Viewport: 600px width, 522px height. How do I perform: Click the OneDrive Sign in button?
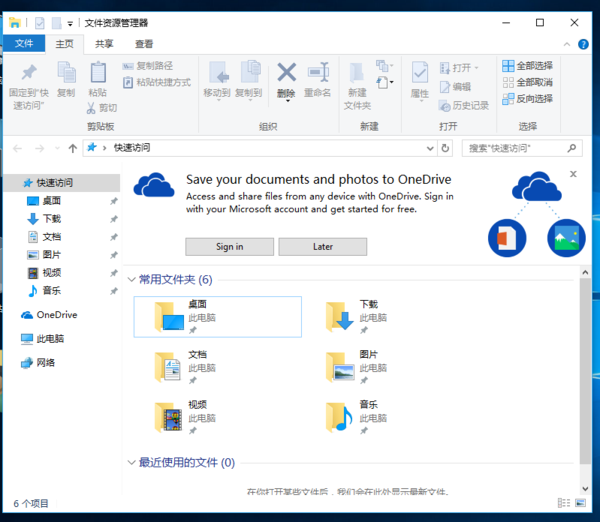pos(230,246)
